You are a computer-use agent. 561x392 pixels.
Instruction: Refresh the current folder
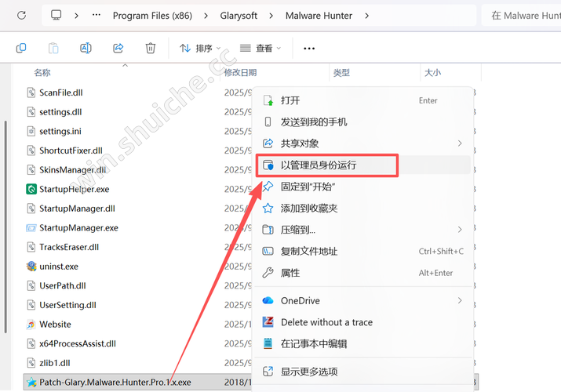click(x=21, y=15)
